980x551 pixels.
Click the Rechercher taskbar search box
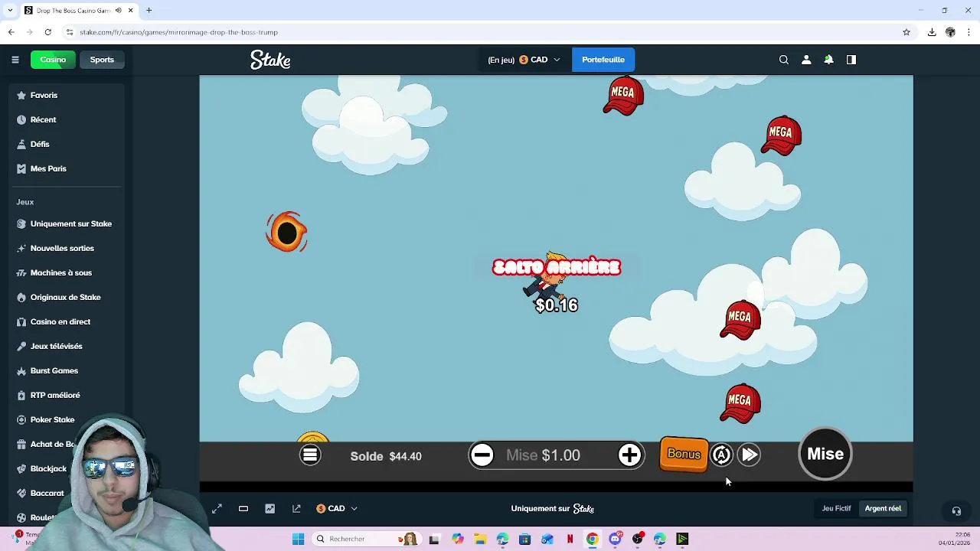click(366, 539)
